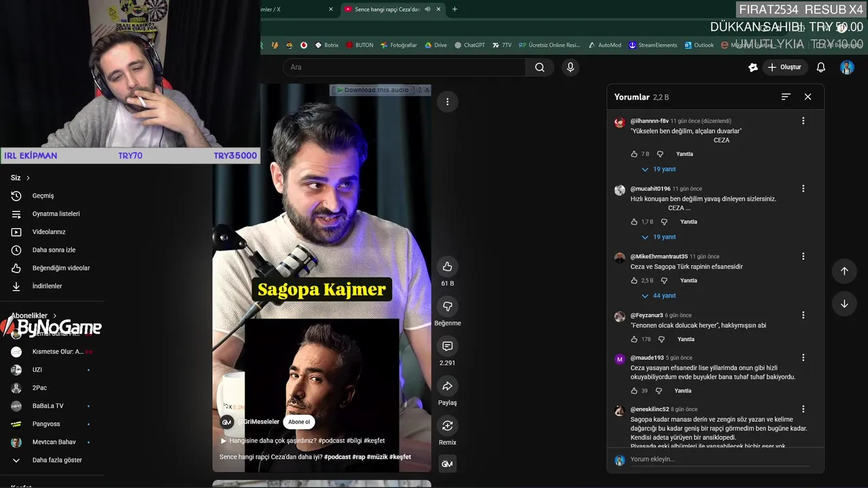
Task: Reply to ilhannnn-f8v with Yanıtla
Action: point(684,154)
